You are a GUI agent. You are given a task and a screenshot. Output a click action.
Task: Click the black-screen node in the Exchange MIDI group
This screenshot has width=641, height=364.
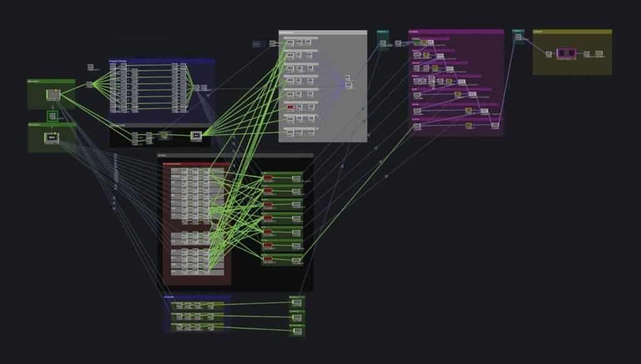(x=196, y=135)
